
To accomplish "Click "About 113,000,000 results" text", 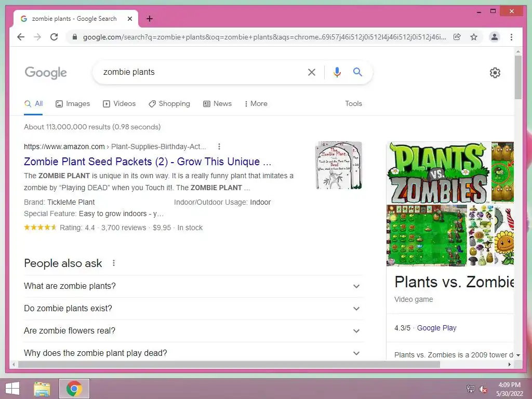I will click(68, 127).
